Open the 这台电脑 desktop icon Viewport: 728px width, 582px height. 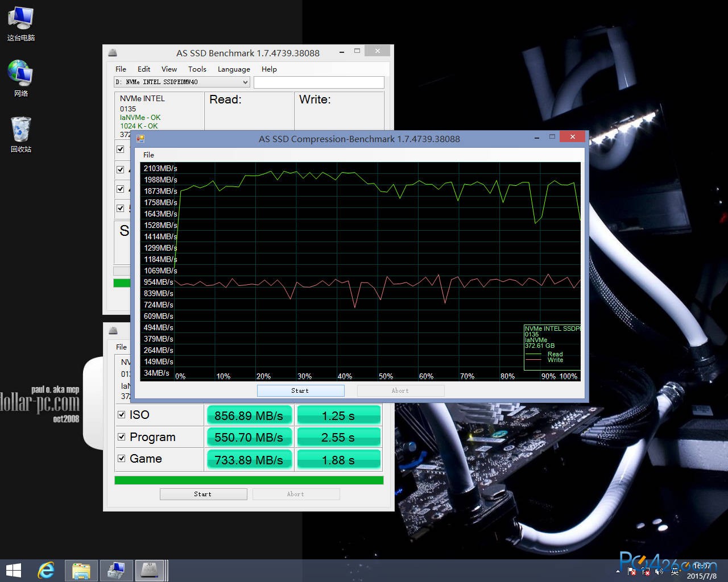click(21, 24)
